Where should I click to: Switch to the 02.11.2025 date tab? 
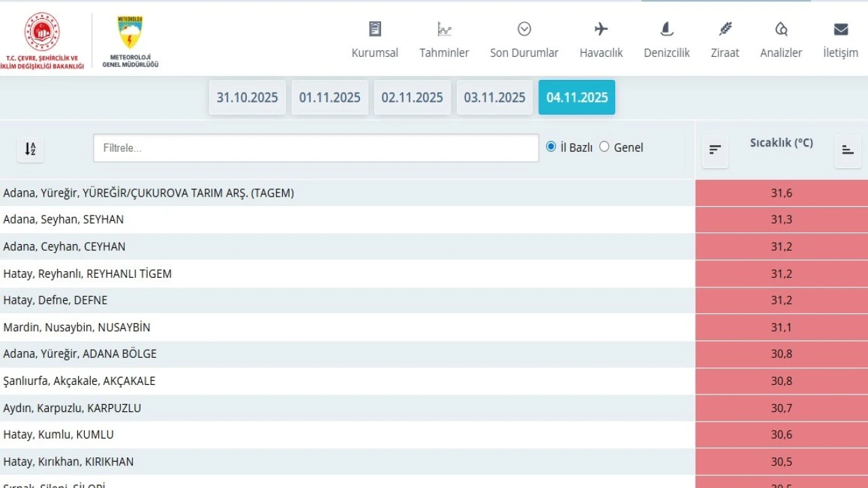412,98
